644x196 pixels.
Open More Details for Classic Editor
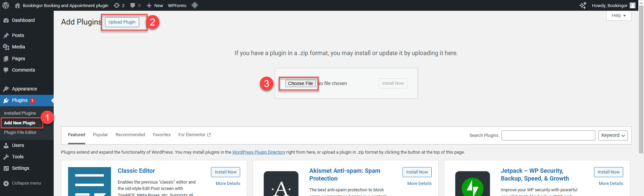pos(228,184)
